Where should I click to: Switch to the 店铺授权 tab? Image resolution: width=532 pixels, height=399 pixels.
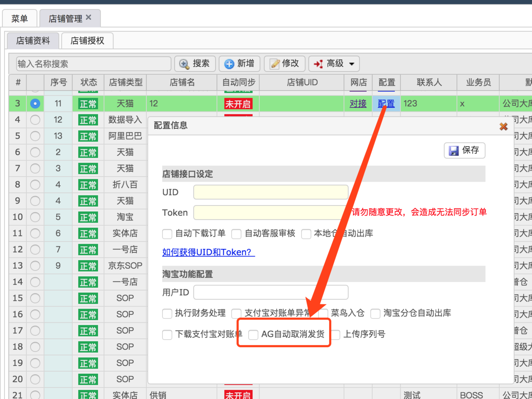[87, 41]
